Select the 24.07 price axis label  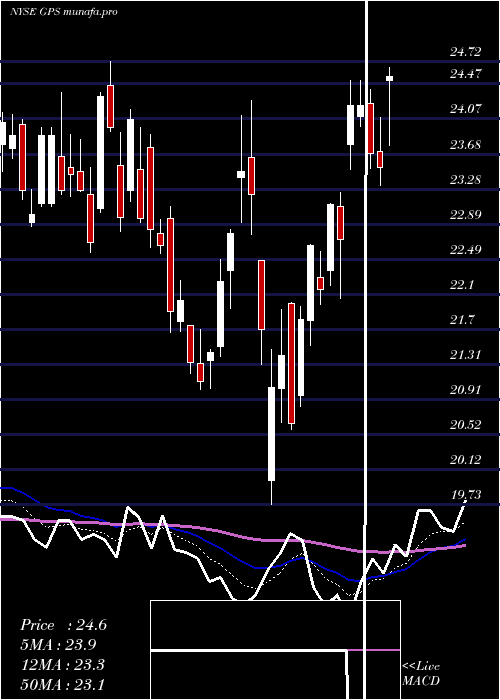(466, 109)
